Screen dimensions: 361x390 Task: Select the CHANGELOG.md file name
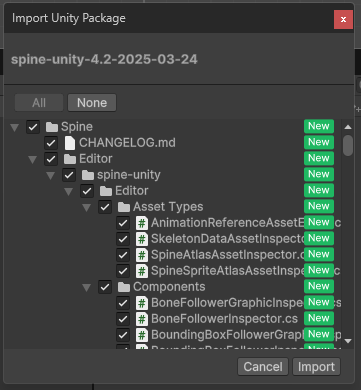[x=127, y=143]
